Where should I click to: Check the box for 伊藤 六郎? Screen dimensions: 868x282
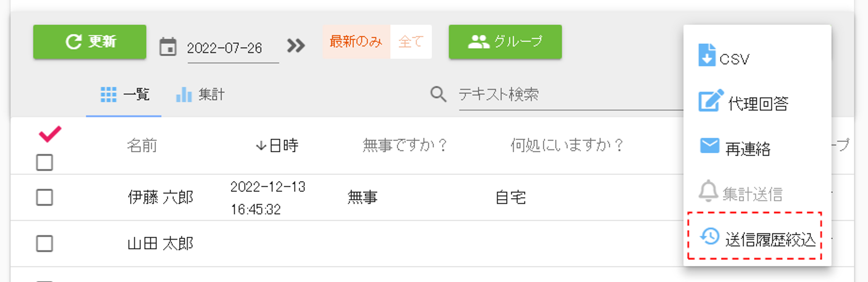[45, 197]
